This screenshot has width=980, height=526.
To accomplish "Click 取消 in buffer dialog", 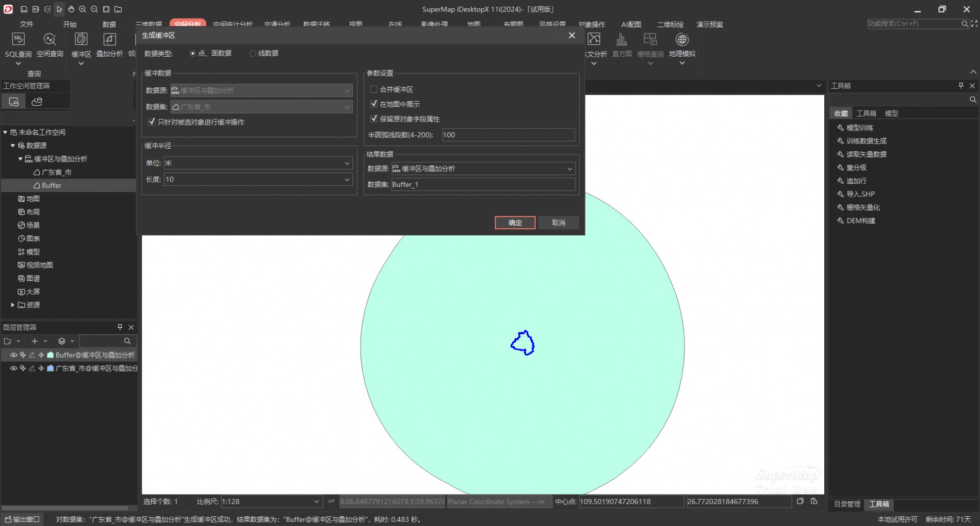I will [558, 222].
